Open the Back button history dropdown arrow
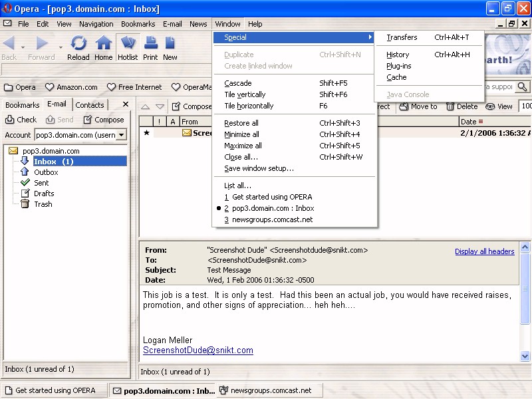Screen dimensions: 532x399 (x=23, y=47)
